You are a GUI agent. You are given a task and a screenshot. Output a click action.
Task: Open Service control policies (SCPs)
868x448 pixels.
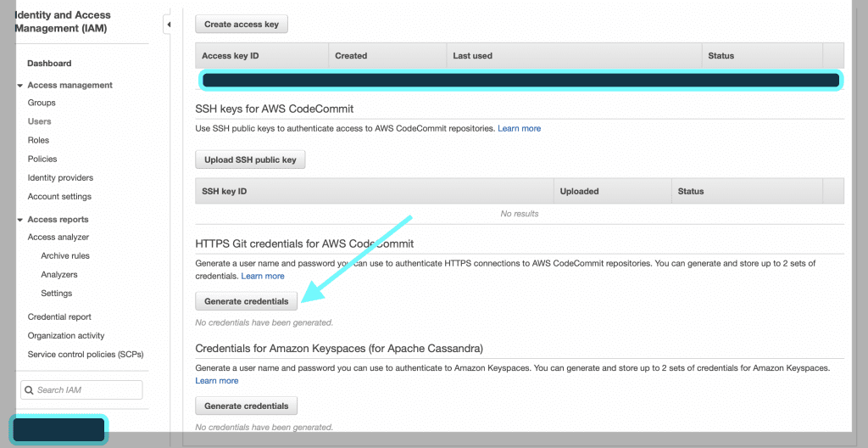[86, 355]
